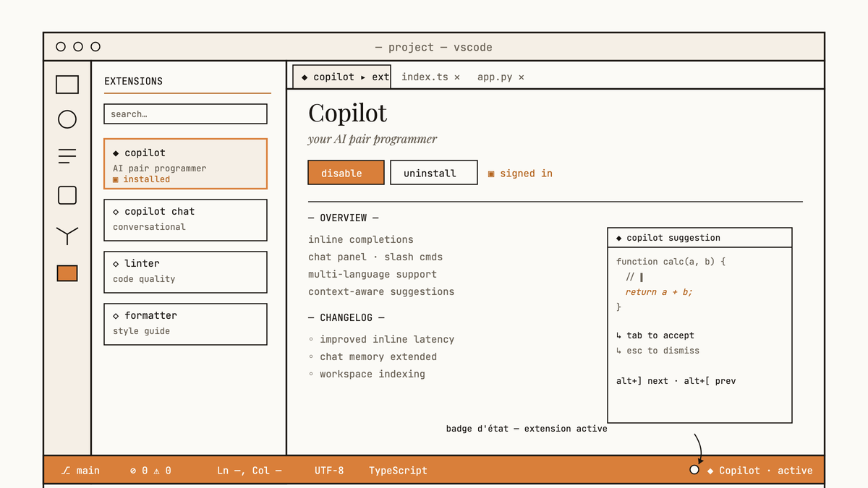Click the diamond icon beside formatter

pyautogui.click(x=116, y=316)
